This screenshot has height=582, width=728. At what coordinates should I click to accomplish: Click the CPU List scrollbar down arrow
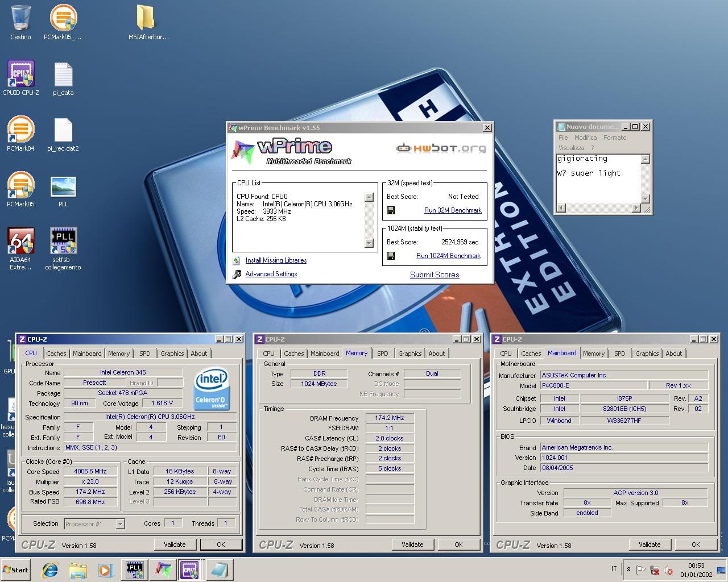click(369, 243)
